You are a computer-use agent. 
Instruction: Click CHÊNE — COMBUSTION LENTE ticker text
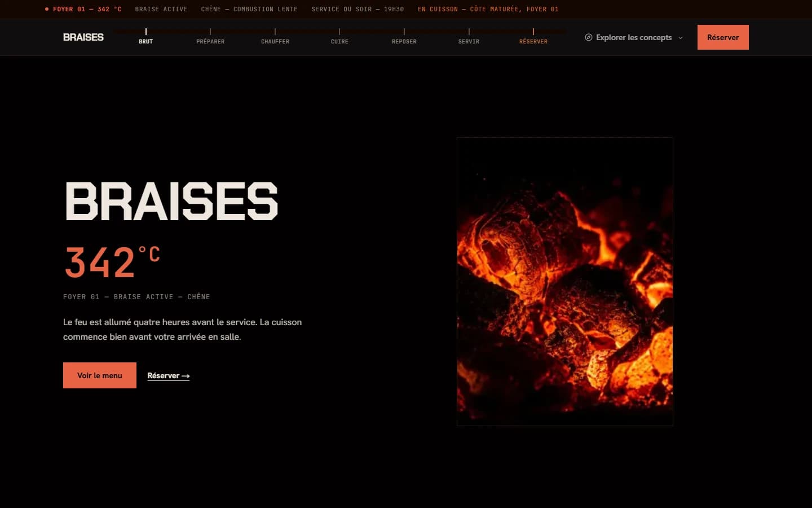(x=249, y=9)
